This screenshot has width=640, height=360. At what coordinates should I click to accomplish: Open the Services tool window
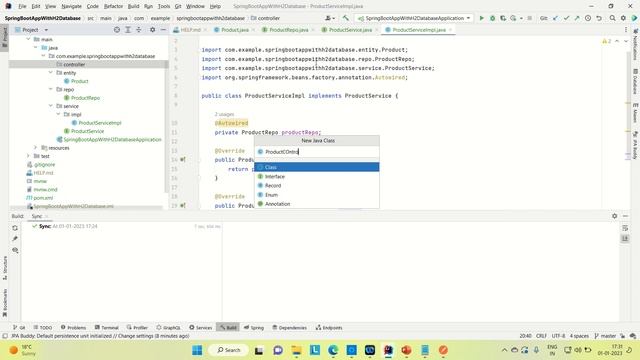(x=201, y=327)
